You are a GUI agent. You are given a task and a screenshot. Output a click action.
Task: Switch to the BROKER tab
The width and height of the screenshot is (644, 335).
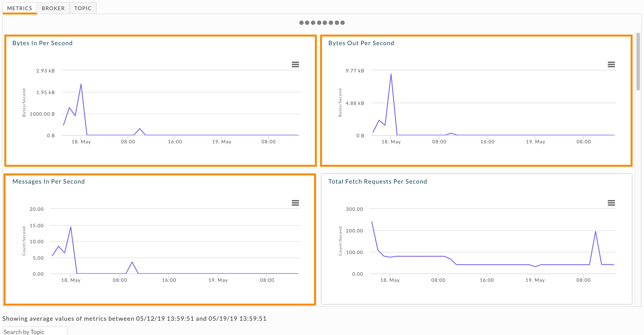click(53, 8)
